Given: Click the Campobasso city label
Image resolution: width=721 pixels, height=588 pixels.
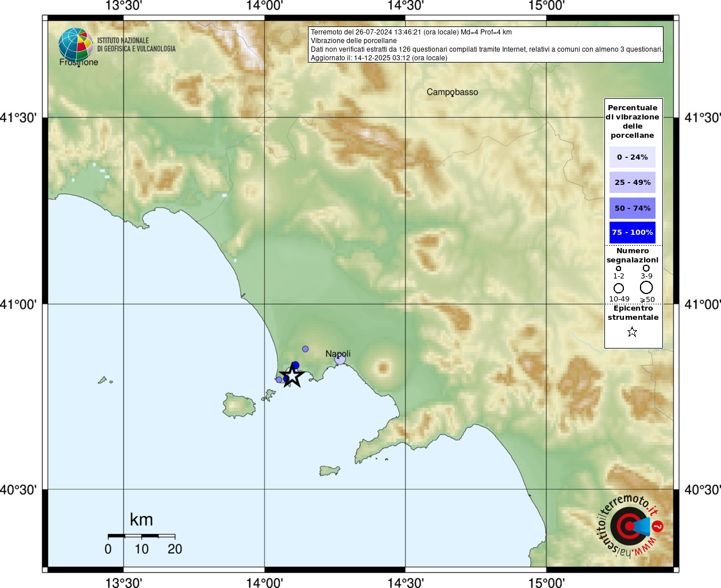Looking at the screenshot, I should pos(452,92).
